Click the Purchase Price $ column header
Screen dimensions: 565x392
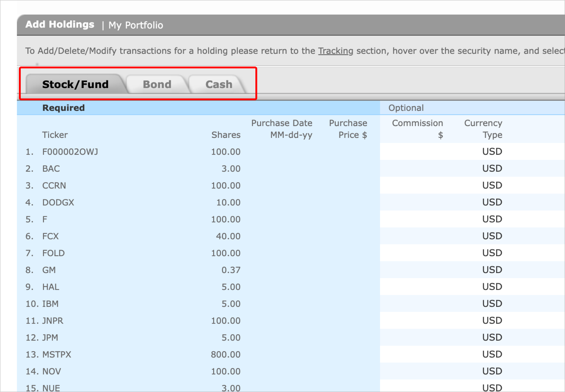click(x=348, y=129)
